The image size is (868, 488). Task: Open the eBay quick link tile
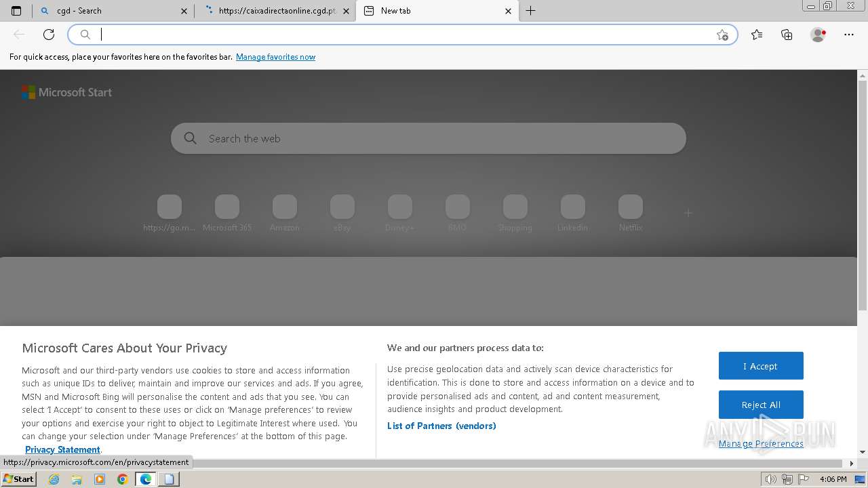tap(342, 213)
